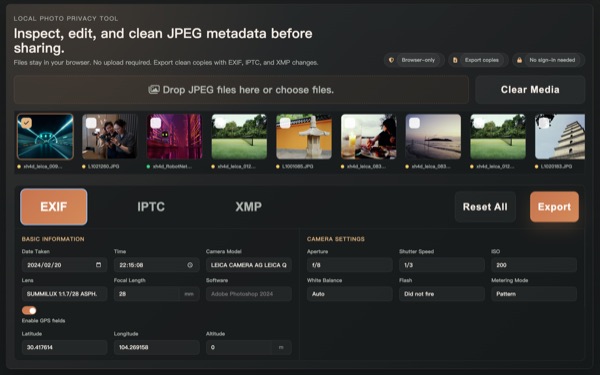Click the orange Export button
The width and height of the screenshot is (600, 375).
click(554, 207)
